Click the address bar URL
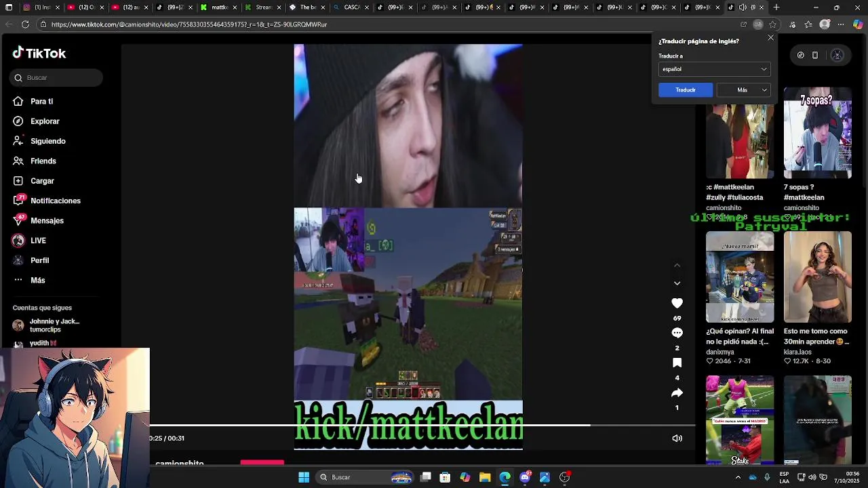This screenshot has height=488, width=868. pos(189,24)
